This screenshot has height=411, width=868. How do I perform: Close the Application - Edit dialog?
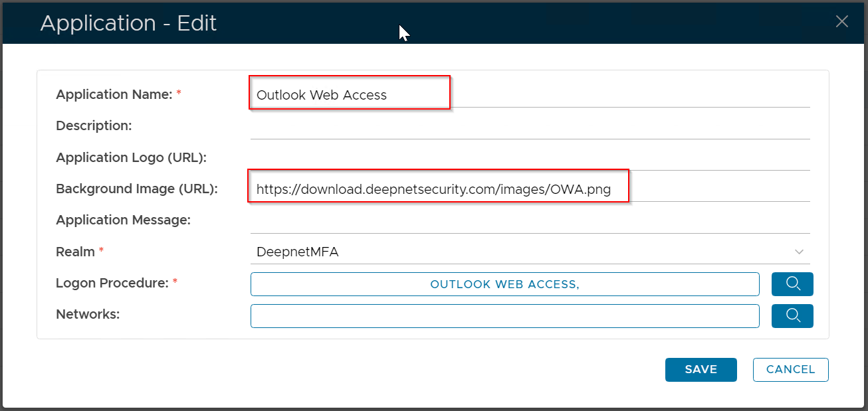pos(841,22)
